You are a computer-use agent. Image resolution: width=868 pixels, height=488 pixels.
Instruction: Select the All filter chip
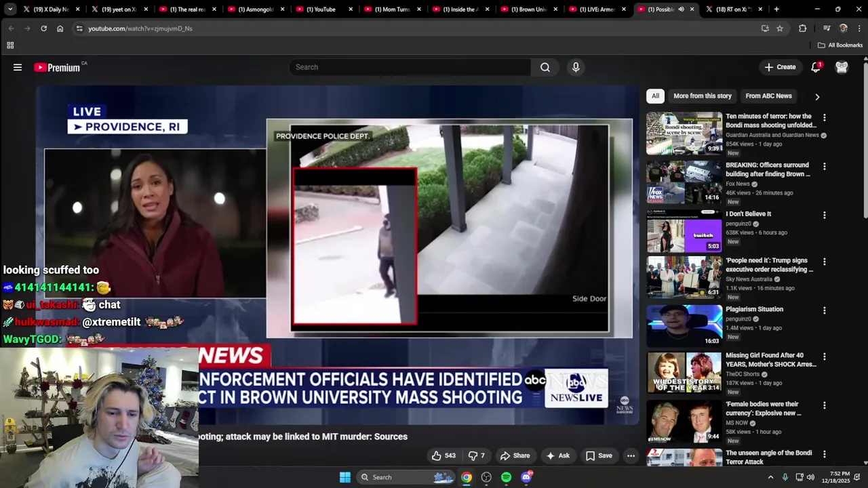(655, 96)
